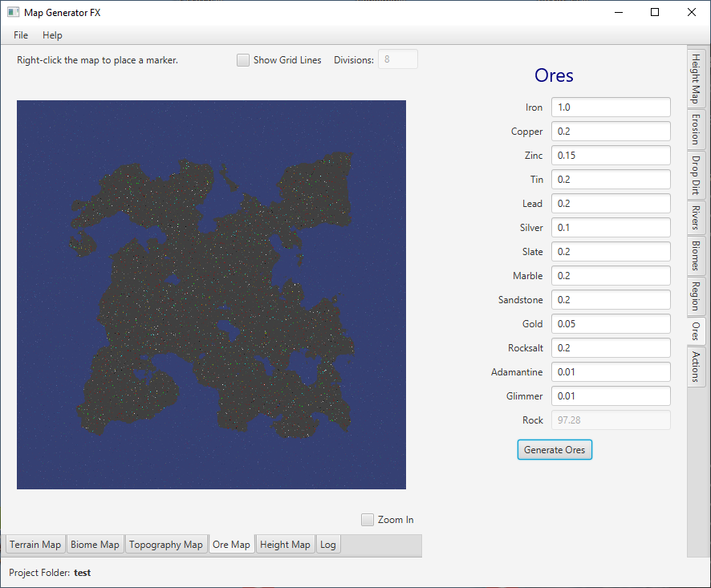This screenshot has height=588, width=711.
Task: Click the Adamantine value field
Action: tap(610, 372)
